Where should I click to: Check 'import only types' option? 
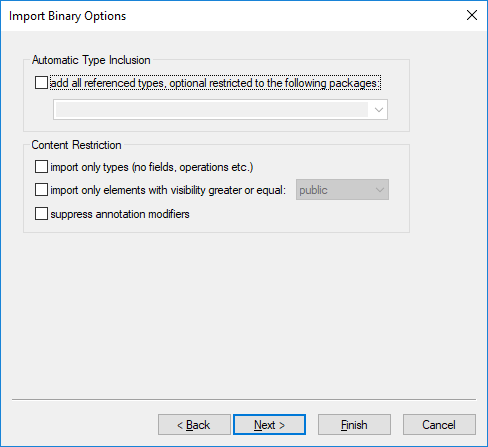(41, 167)
